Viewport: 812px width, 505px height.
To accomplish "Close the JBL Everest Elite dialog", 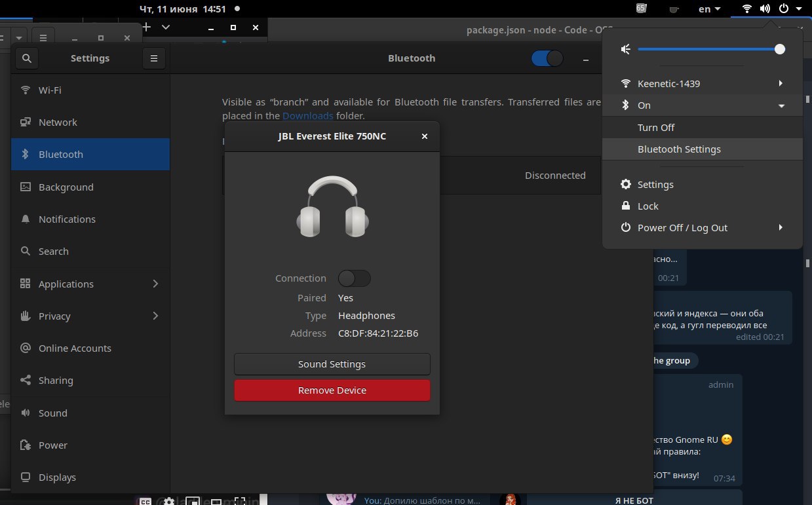I will pyautogui.click(x=425, y=136).
